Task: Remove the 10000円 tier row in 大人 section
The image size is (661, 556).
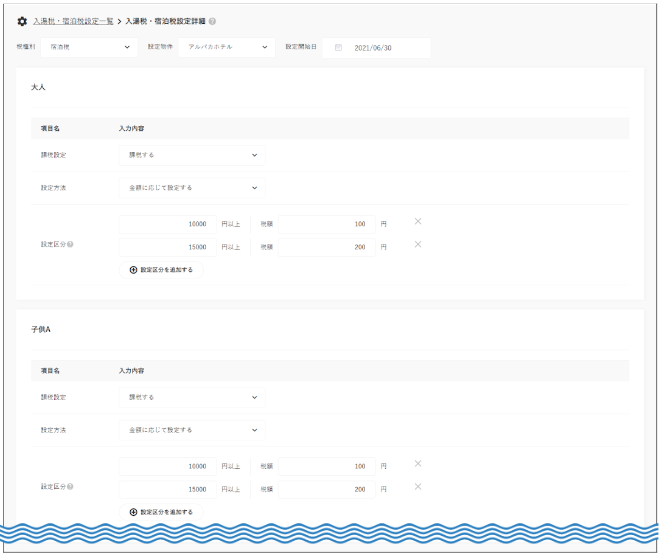Action: pos(418,221)
